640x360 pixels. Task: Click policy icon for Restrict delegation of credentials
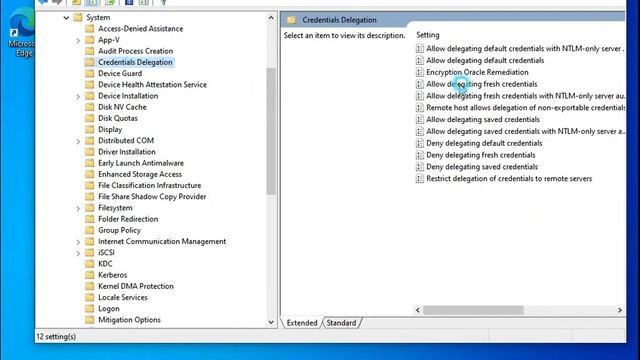420,179
